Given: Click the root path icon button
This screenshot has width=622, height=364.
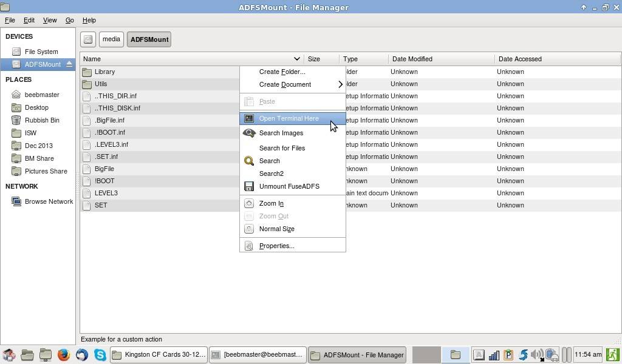Looking at the screenshot, I should click(88, 39).
